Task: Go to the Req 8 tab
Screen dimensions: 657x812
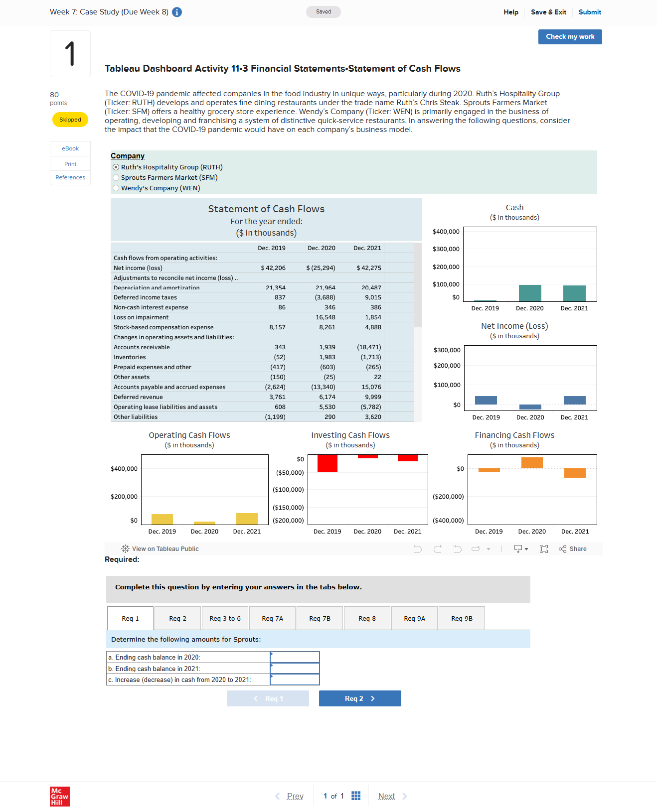Action: [x=367, y=618]
